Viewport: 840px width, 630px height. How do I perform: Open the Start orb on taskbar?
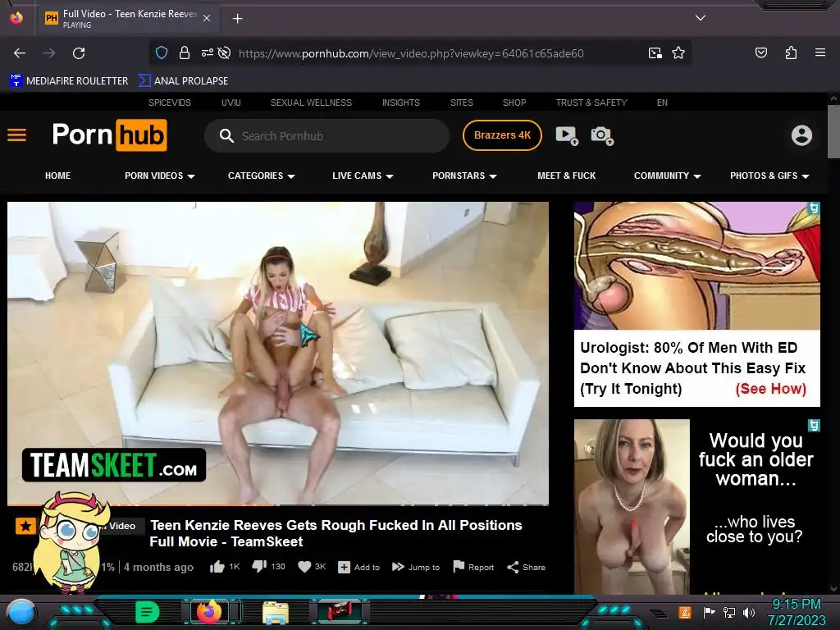[21, 613]
